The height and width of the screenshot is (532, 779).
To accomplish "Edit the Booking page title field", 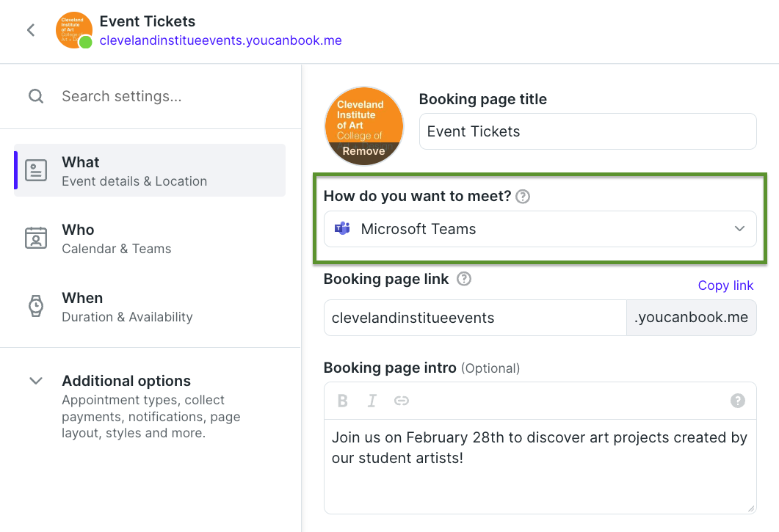I will click(x=587, y=131).
